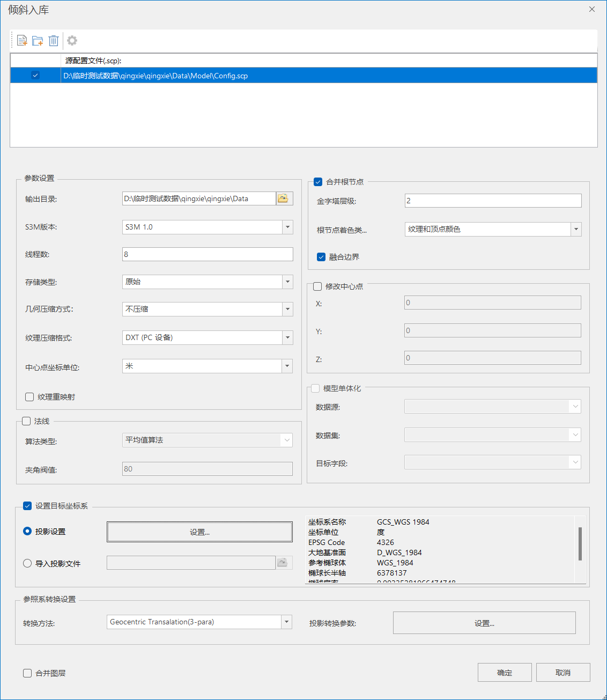This screenshot has width=607, height=700.
Task: Browse for a different output directory
Action: pyautogui.click(x=284, y=198)
